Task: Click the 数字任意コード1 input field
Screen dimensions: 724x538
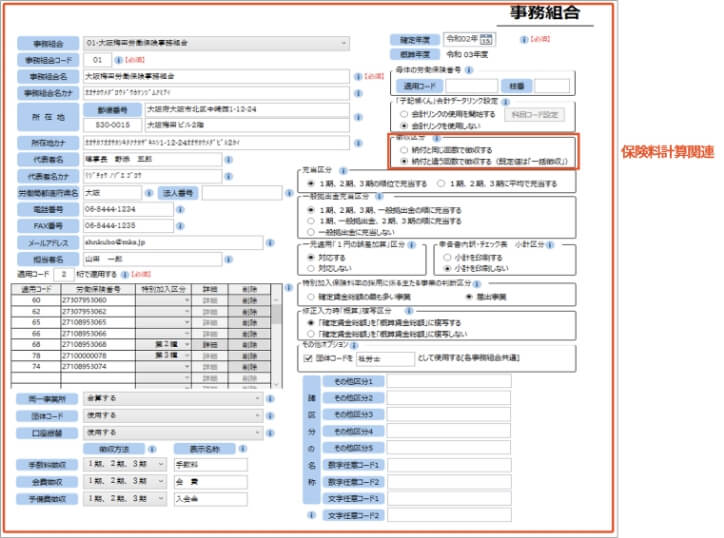Action: coord(449,465)
